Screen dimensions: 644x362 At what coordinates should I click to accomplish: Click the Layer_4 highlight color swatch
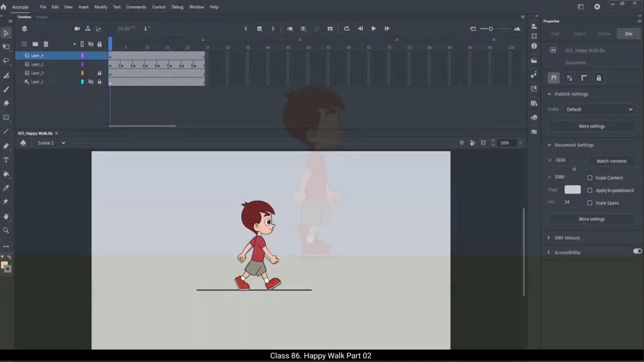point(82,55)
